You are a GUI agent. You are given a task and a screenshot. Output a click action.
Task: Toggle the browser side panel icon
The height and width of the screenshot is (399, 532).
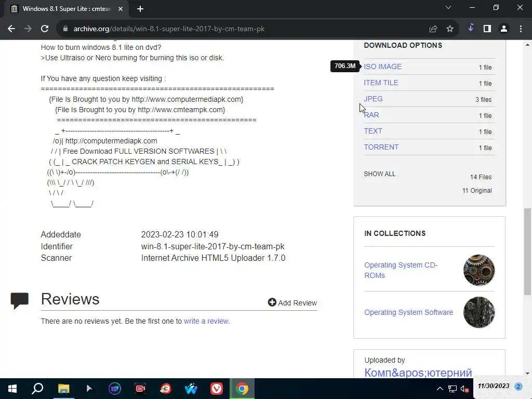(x=487, y=29)
